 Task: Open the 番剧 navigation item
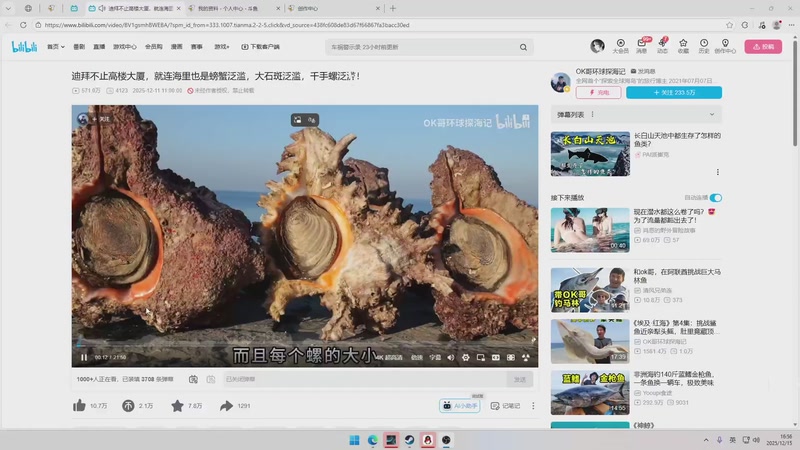coord(79,46)
